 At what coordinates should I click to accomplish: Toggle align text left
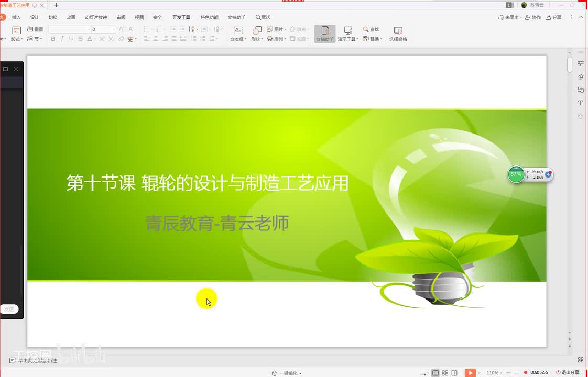[x=147, y=39]
